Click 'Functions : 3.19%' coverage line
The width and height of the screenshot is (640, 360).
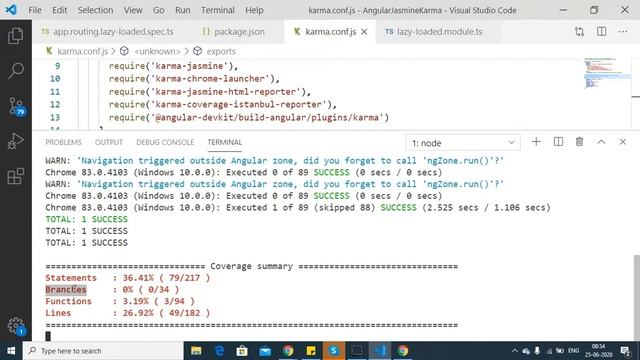tap(120, 301)
